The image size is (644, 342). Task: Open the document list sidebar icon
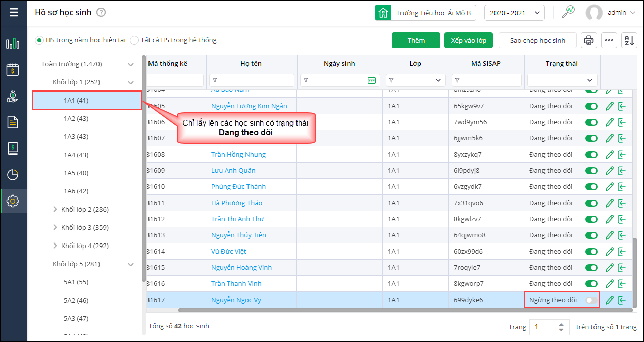click(13, 122)
